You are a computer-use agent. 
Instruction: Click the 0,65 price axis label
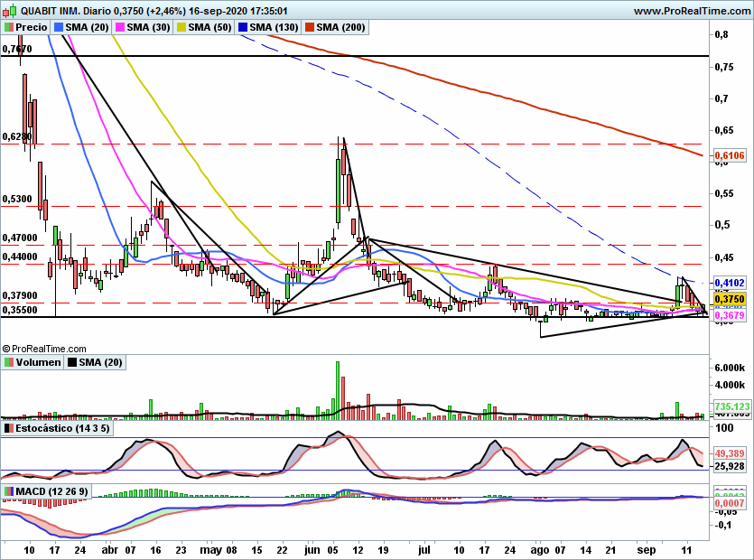click(x=724, y=130)
